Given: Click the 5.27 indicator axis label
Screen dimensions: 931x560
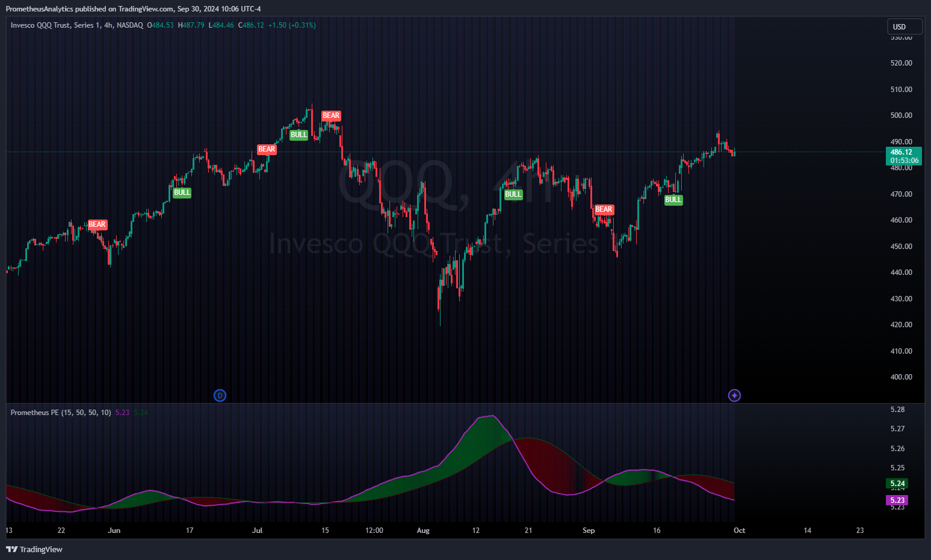Looking at the screenshot, I should (x=897, y=429).
